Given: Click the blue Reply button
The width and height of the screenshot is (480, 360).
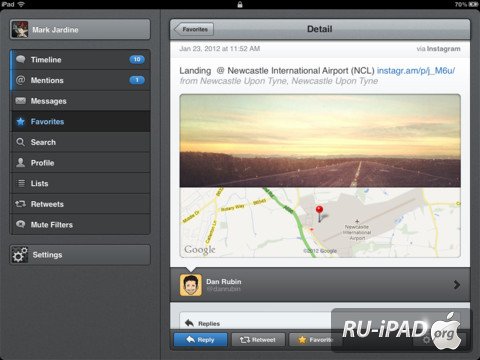Looking at the screenshot, I should click(x=200, y=340).
